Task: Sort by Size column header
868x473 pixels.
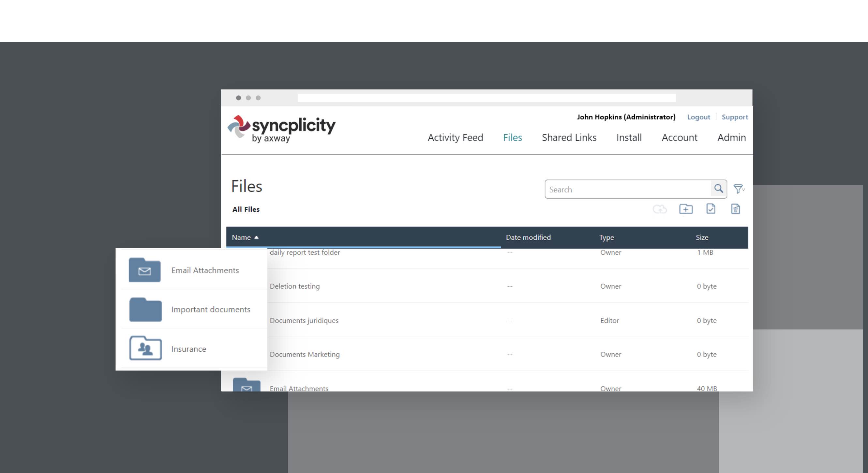Action: click(702, 237)
